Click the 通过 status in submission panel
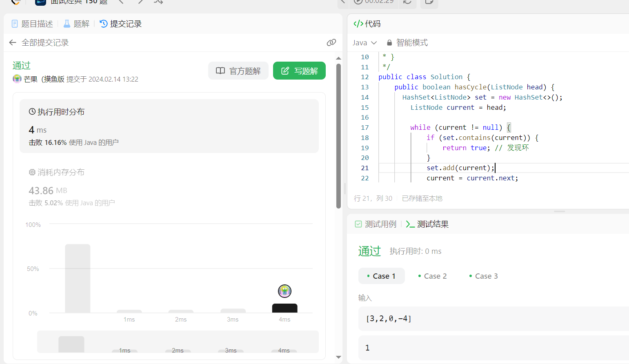This screenshot has height=364, width=629. [22, 65]
